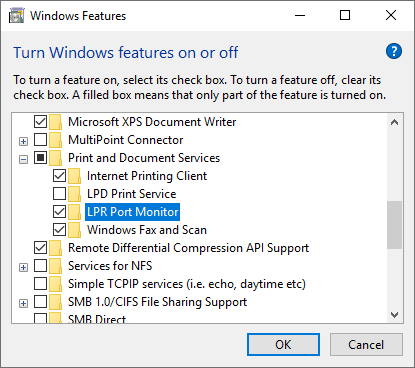Click folder icon beside Microsoft XPS Document Writer
Image resolution: width=415 pixels, height=368 pixels.
(55, 122)
